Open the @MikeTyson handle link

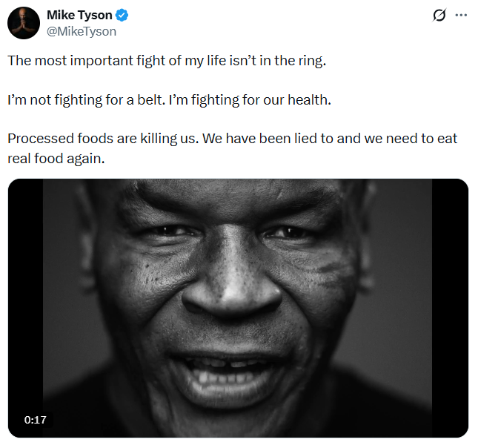point(82,31)
